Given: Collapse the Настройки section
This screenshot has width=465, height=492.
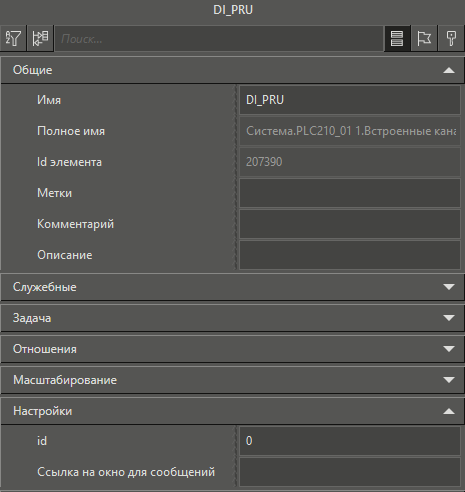Looking at the screenshot, I should point(232,411).
